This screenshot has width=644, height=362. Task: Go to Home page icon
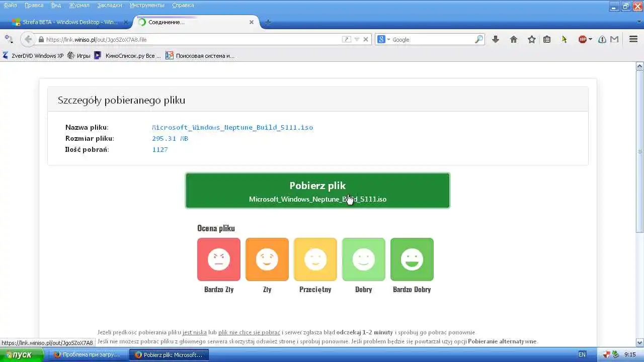click(514, 39)
